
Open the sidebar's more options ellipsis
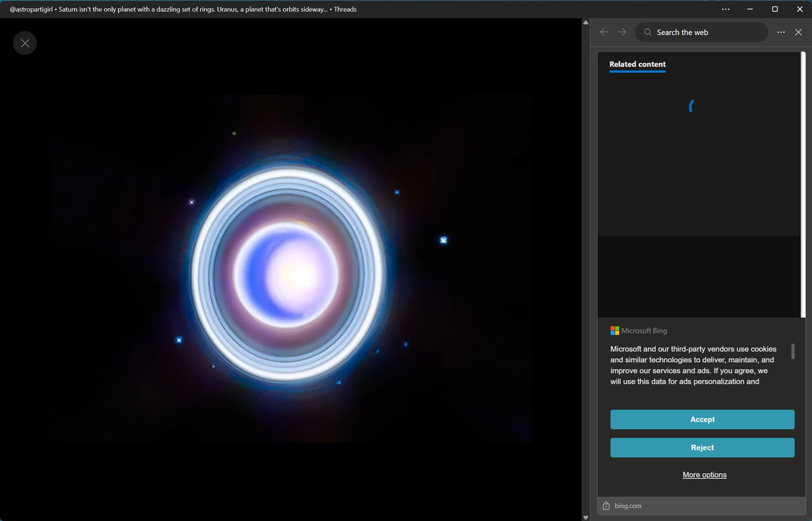pos(781,32)
